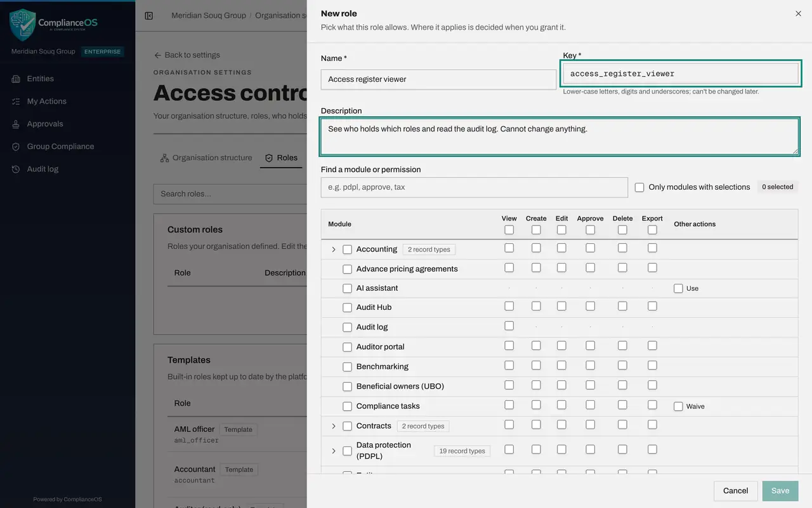This screenshot has height=508, width=812.
Task: Go back to settings
Action: pyautogui.click(x=187, y=55)
